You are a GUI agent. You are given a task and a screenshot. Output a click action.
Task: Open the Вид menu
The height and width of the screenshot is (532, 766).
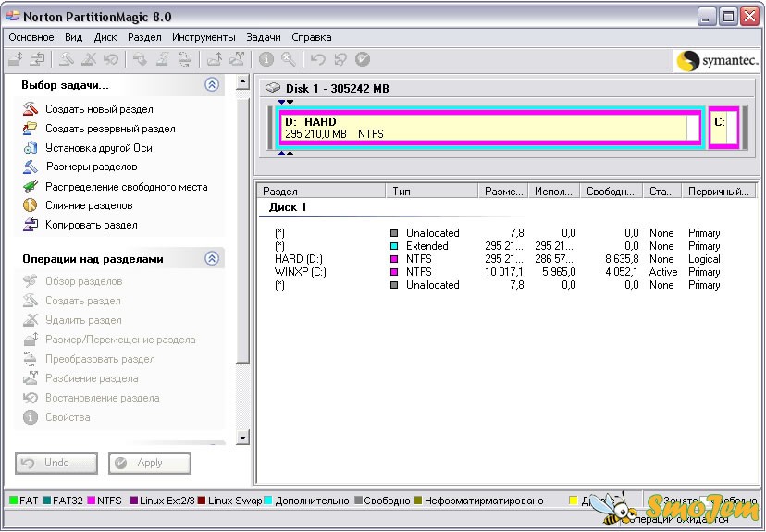[x=74, y=37]
